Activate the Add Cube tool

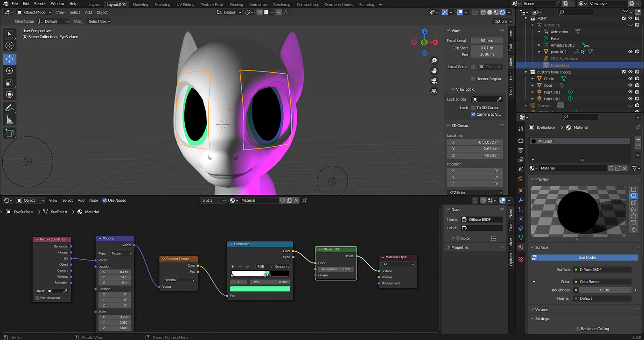tap(10, 133)
